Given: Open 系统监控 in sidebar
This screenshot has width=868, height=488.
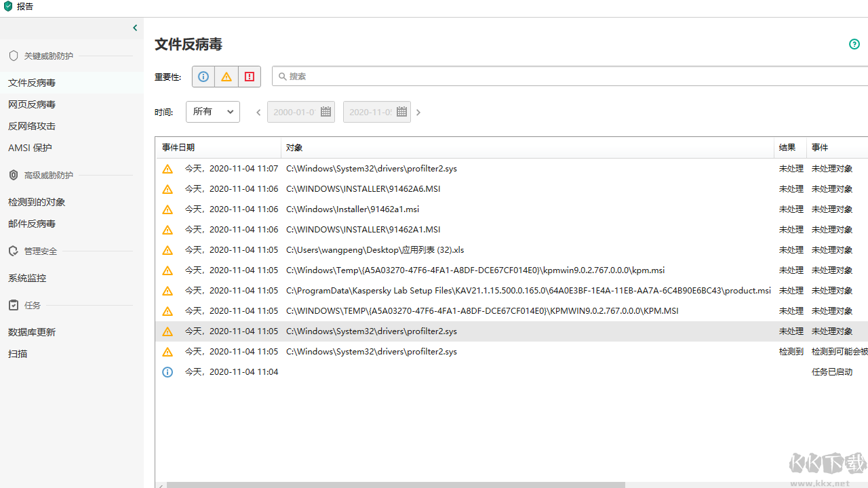Looking at the screenshot, I should pos(27,278).
